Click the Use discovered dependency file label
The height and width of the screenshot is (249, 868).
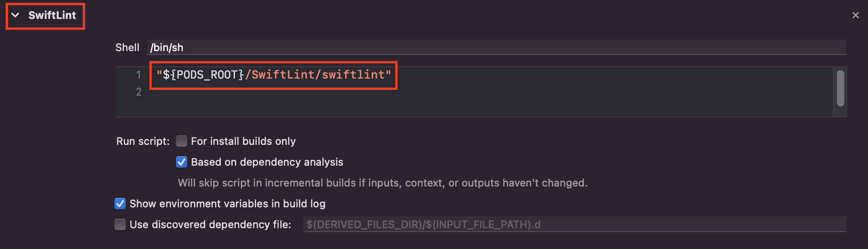pos(210,224)
